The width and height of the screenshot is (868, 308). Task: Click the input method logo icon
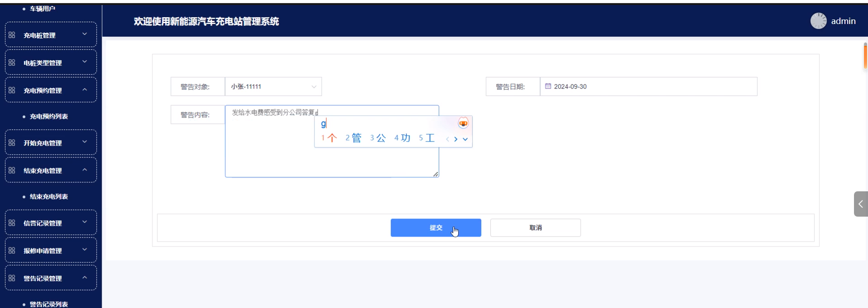pyautogui.click(x=463, y=123)
